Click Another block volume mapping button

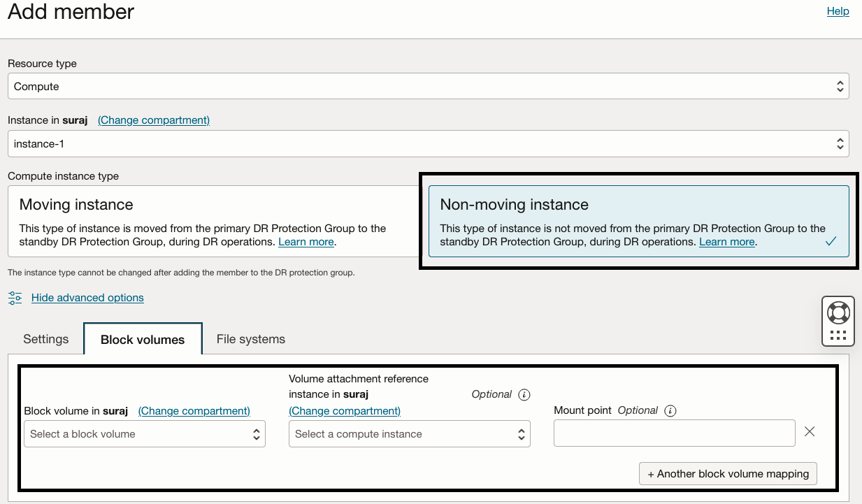(x=728, y=473)
